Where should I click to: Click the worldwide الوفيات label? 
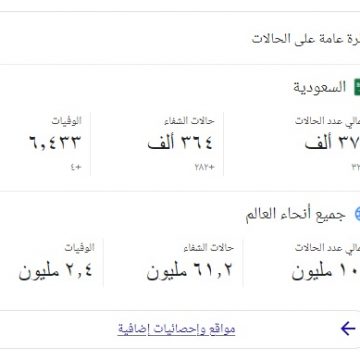click(79, 247)
